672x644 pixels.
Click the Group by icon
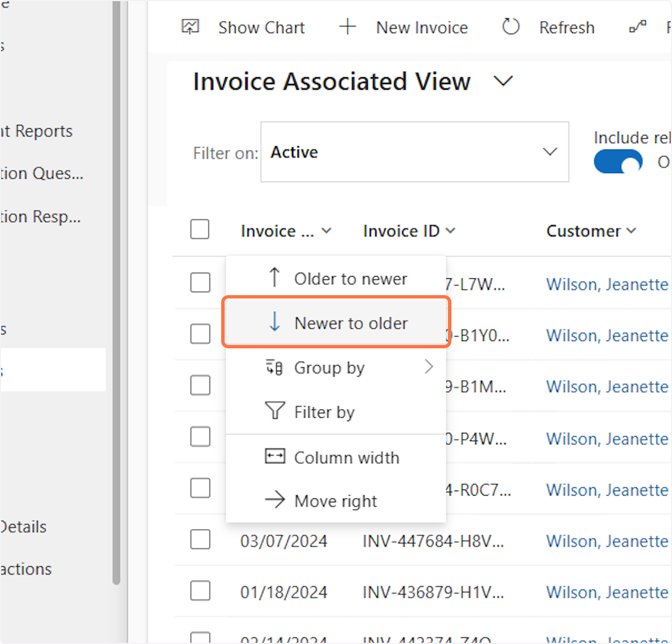(274, 367)
